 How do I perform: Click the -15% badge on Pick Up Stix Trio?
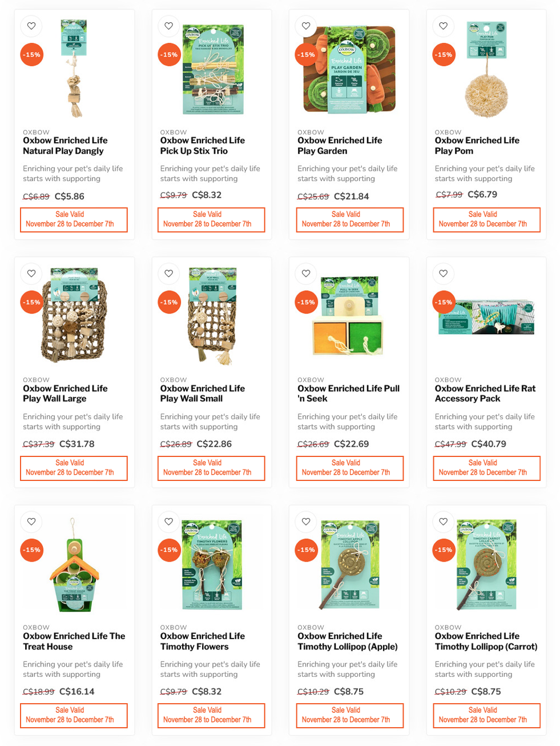pyautogui.click(x=169, y=55)
